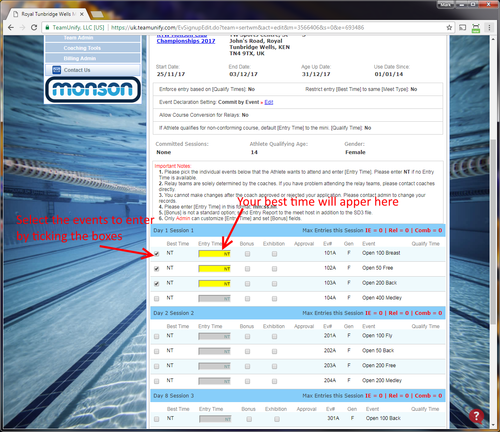
Task: Tick the Open 400 Medley event checkbox
Action: pyautogui.click(x=157, y=299)
